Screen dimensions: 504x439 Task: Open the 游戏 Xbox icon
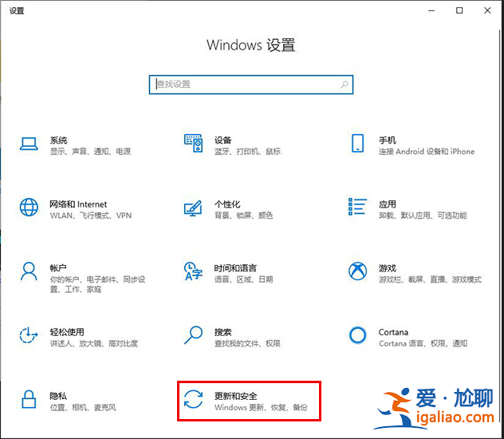(x=357, y=271)
